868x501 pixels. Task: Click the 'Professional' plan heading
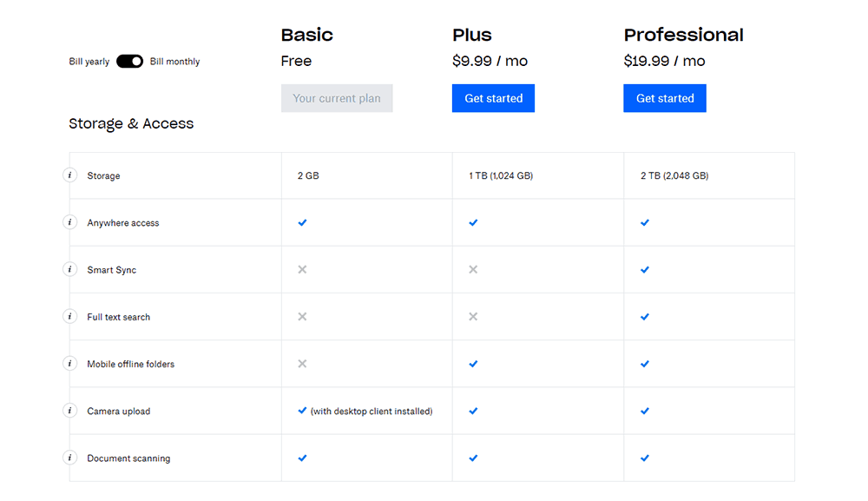point(684,35)
